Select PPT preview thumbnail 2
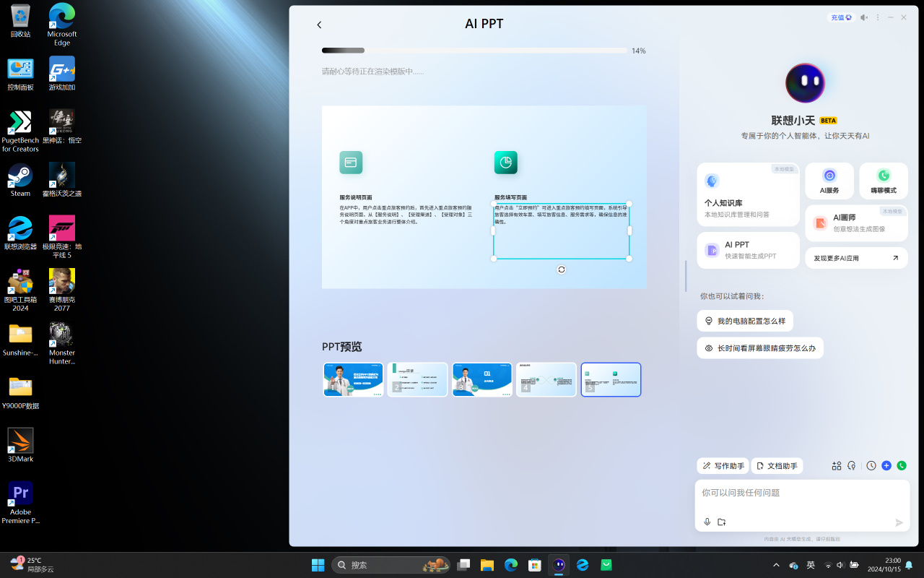Screen dimensions: 924x578 417,380
